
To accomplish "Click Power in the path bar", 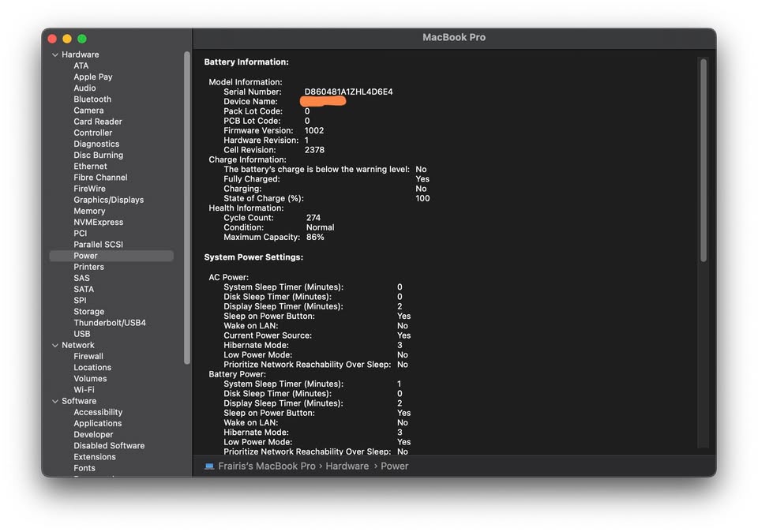I will click(394, 466).
